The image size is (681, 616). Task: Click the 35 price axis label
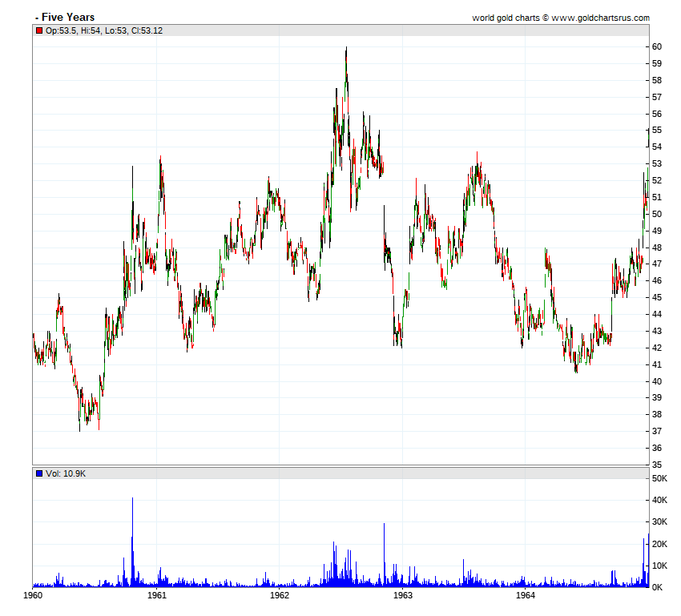(x=657, y=465)
